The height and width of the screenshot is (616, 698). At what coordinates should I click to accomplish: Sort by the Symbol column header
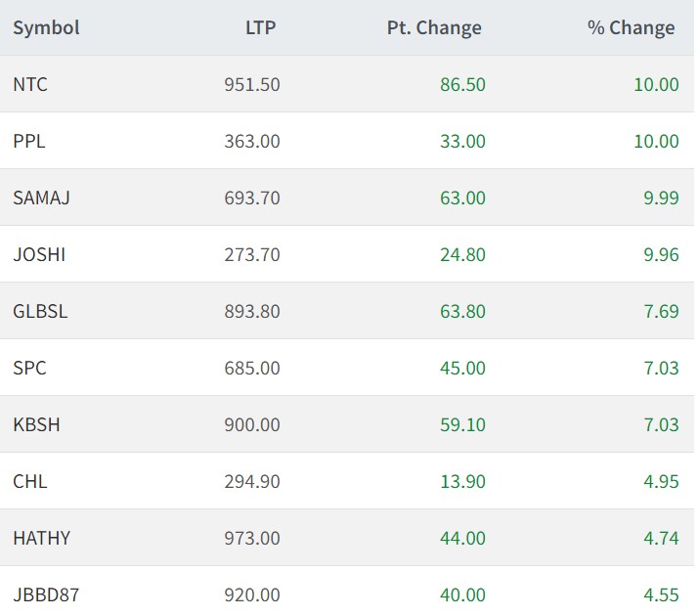click(46, 28)
